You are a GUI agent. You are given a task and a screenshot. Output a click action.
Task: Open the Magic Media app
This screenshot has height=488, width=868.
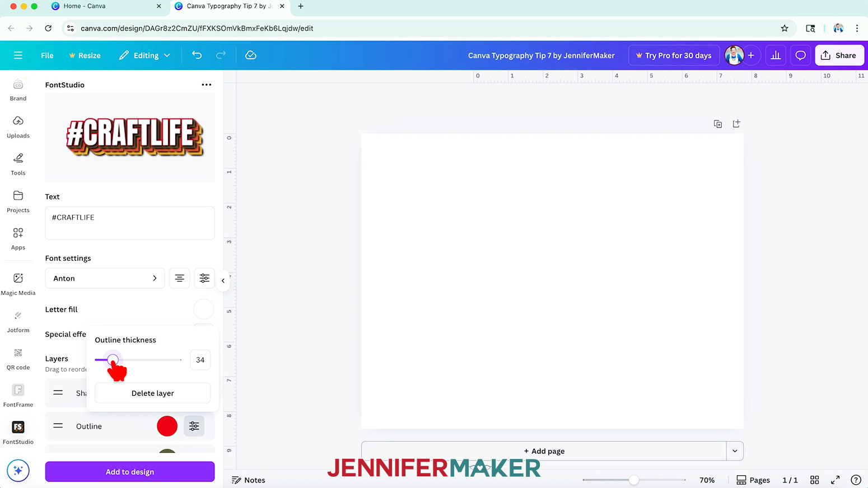click(18, 284)
